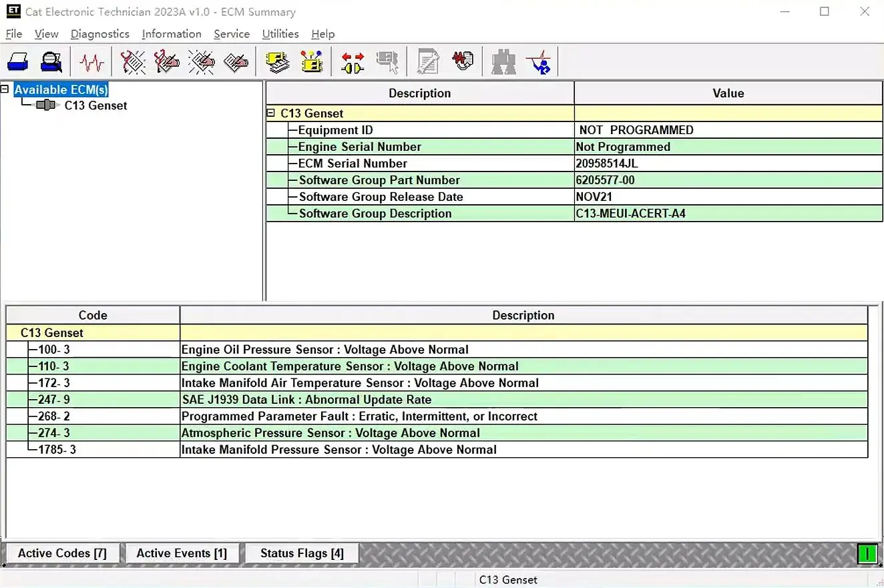This screenshot has width=884, height=588.
Task: Click the Active Events [1] button
Action: coord(182,553)
